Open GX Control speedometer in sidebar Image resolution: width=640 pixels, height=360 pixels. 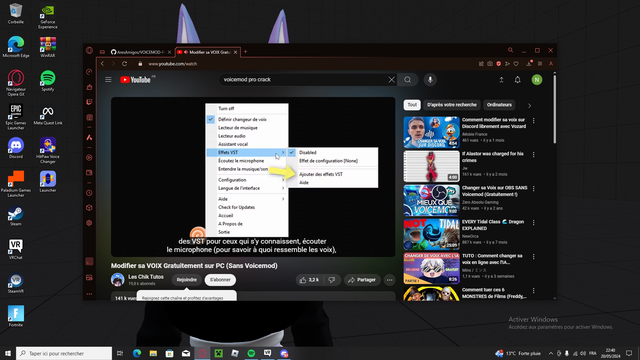(89, 72)
